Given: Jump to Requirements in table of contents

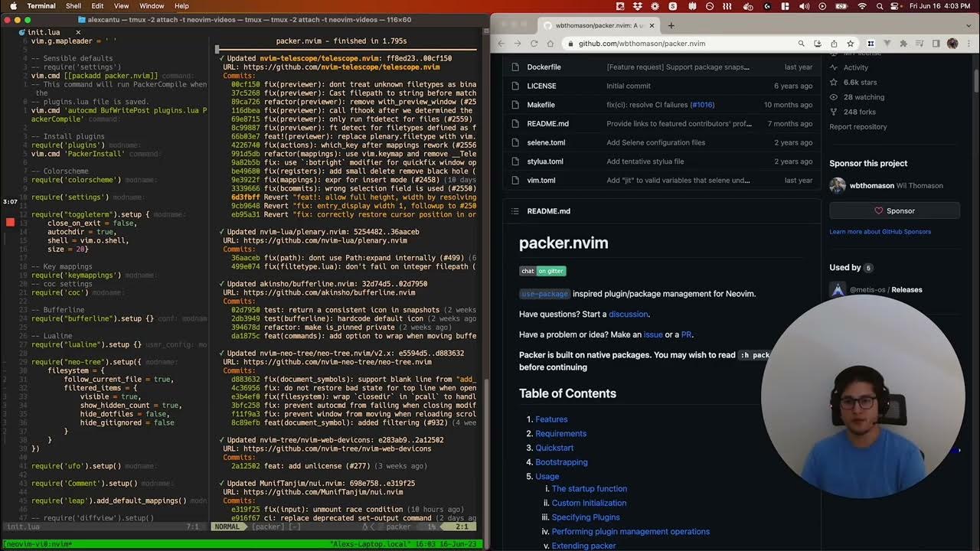Looking at the screenshot, I should [x=560, y=433].
